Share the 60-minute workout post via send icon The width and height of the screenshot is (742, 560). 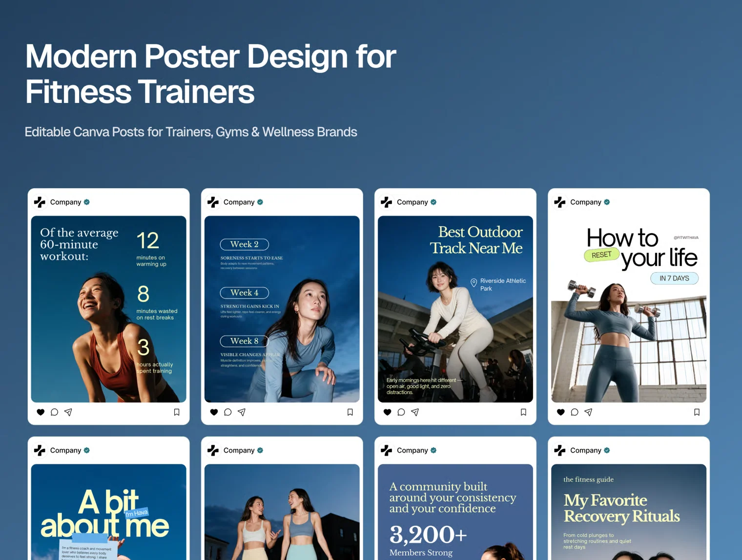coord(68,412)
